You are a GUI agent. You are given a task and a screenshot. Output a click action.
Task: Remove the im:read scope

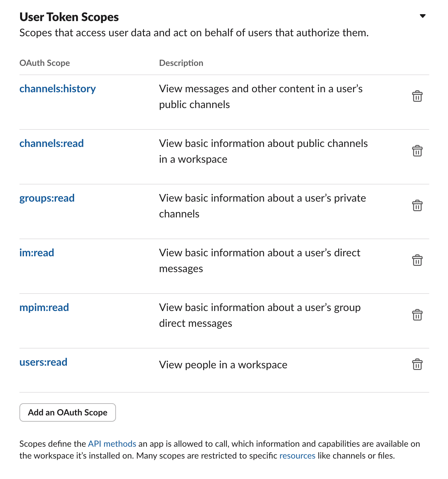point(417,260)
